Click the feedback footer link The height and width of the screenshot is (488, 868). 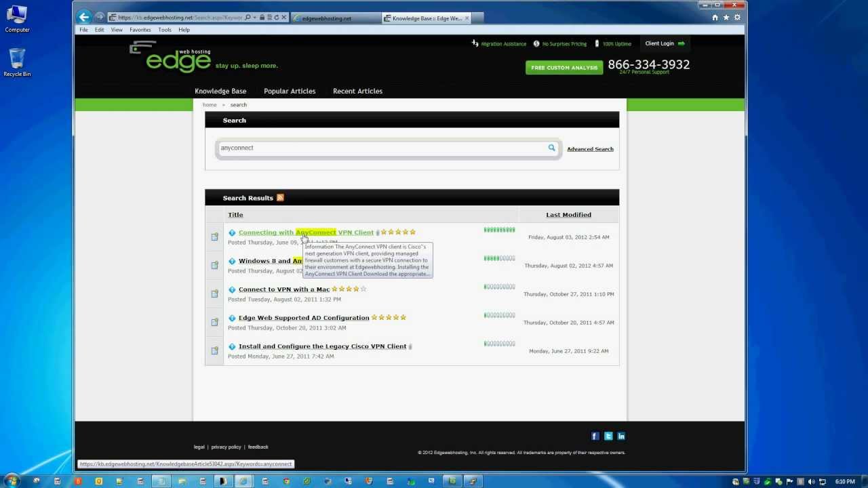[x=258, y=447]
